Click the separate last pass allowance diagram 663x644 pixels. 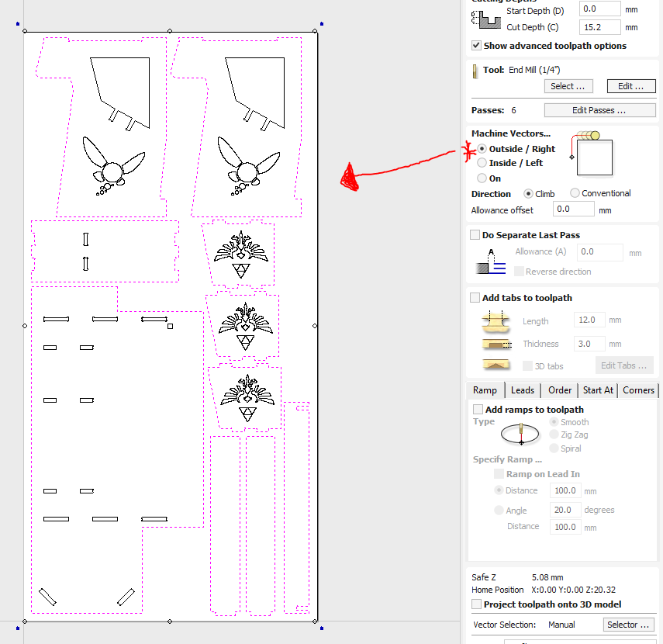coord(491,261)
